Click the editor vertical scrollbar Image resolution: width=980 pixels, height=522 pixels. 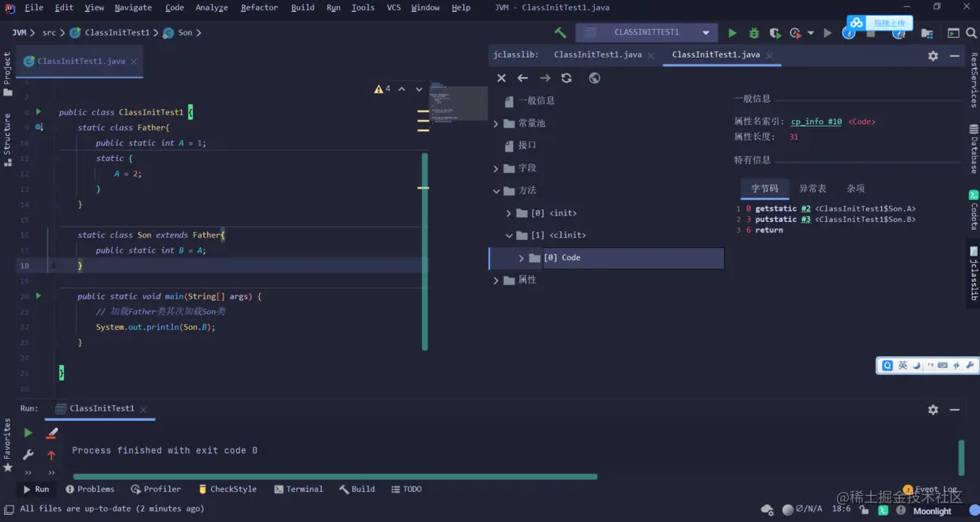point(425,251)
